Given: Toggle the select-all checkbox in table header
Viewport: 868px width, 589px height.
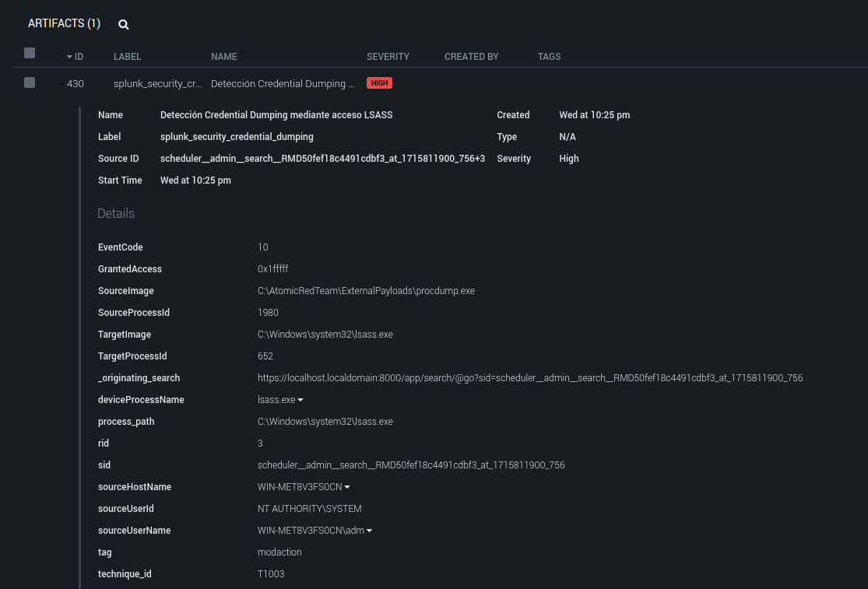Looking at the screenshot, I should pyautogui.click(x=30, y=54).
